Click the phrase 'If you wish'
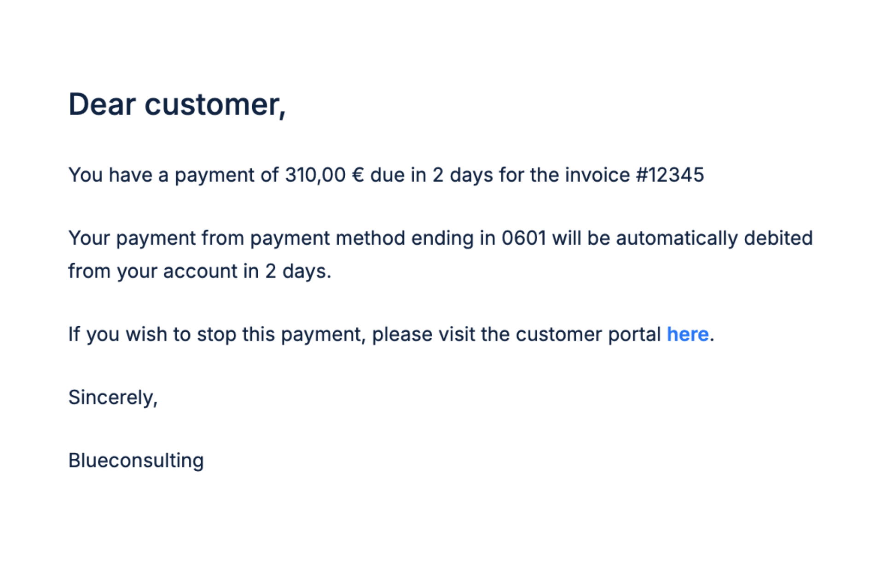The image size is (893, 588). pyautogui.click(x=117, y=334)
